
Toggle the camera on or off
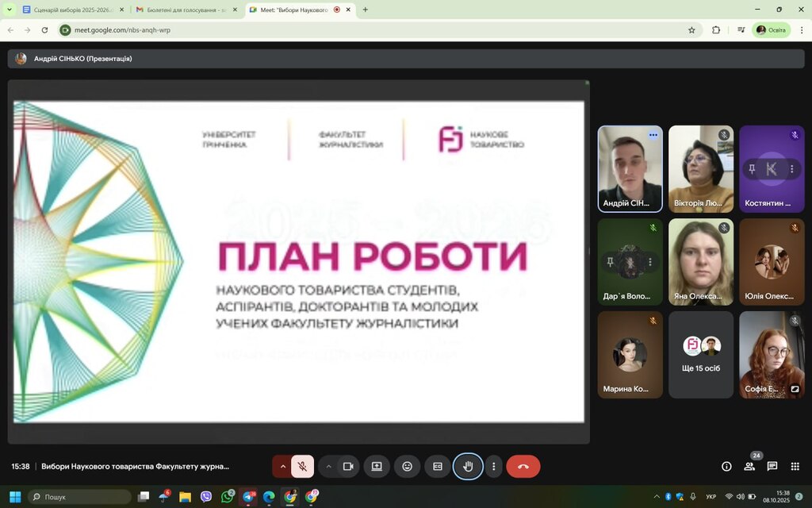point(347,467)
